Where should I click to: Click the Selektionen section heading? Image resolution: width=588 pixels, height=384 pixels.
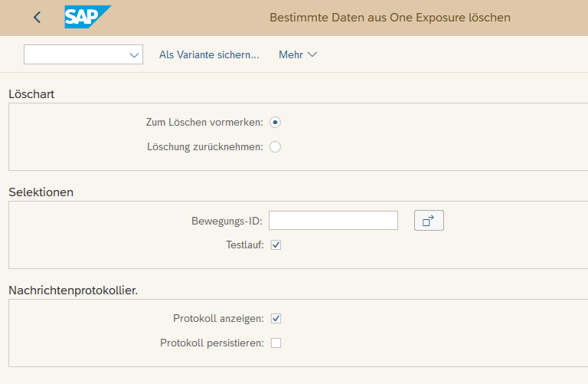(x=41, y=192)
